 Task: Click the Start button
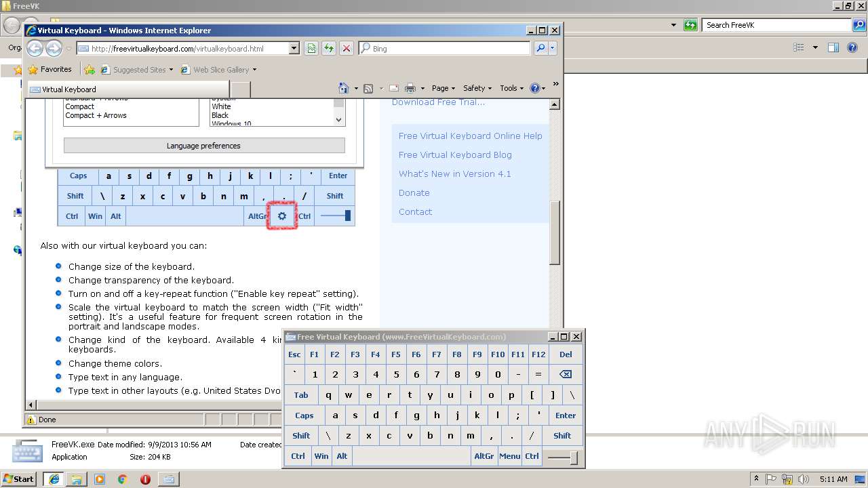[19, 479]
